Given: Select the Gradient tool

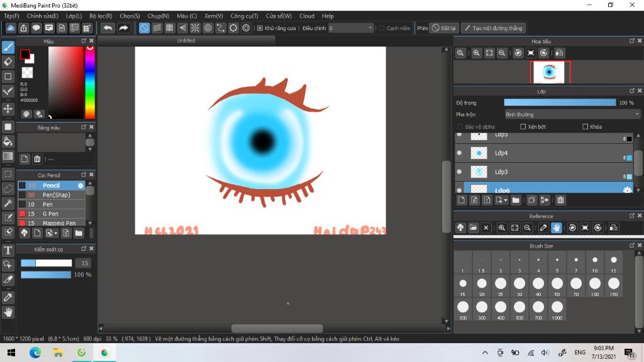Looking at the screenshot, I should pos(8,156).
